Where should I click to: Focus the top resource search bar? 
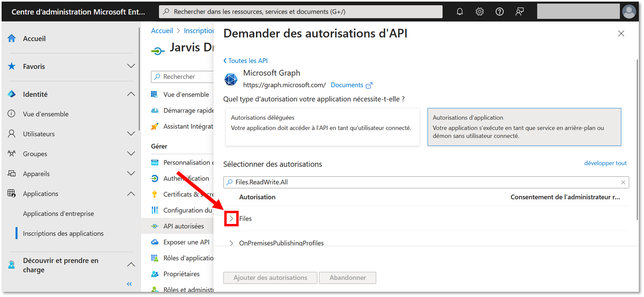tap(301, 12)
